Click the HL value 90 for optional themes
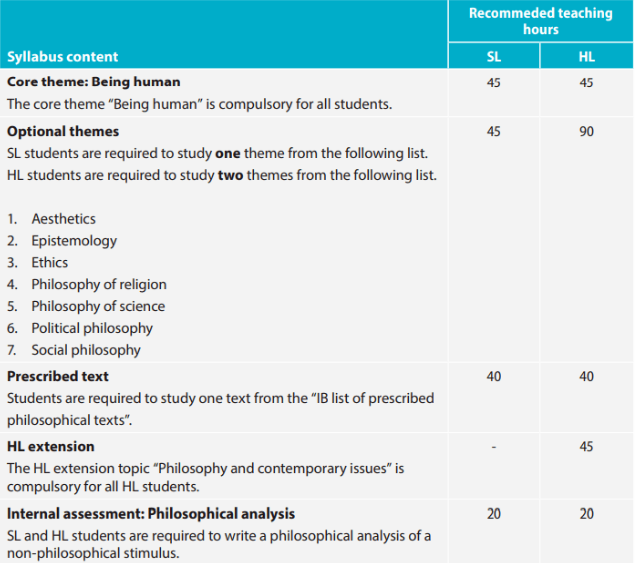Viewport: 636px width, 563px height. (587, 131)
